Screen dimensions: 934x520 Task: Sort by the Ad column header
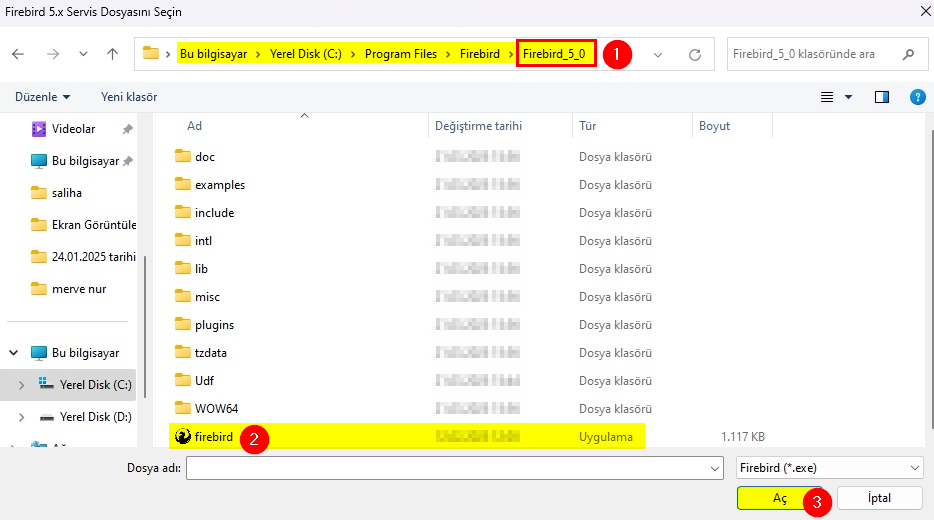(194, 126)
